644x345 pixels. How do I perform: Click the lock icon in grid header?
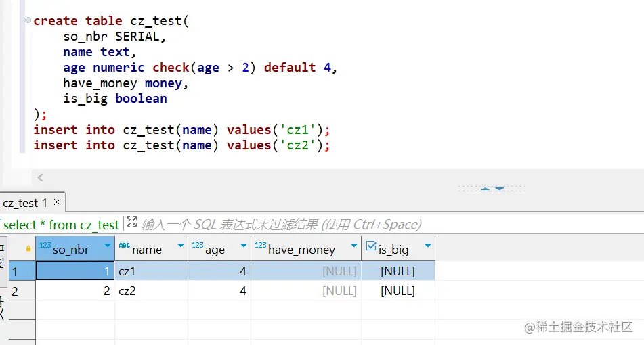coord(28,248)
